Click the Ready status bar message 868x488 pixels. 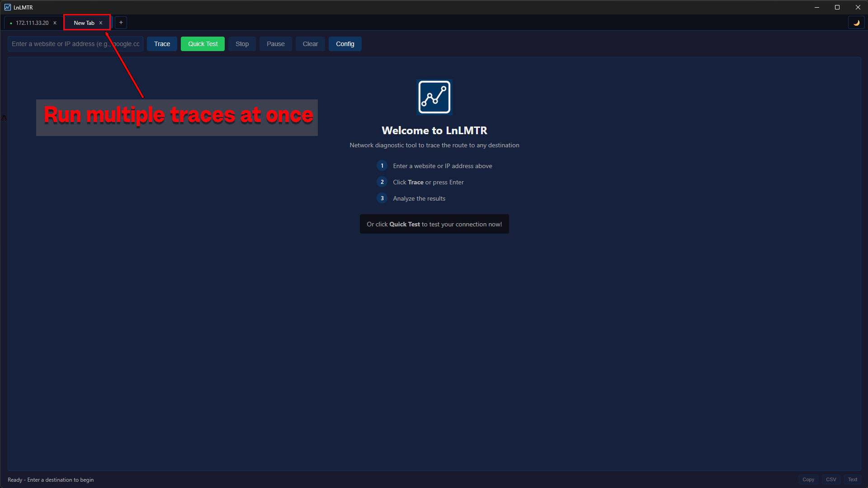[51, 479]
